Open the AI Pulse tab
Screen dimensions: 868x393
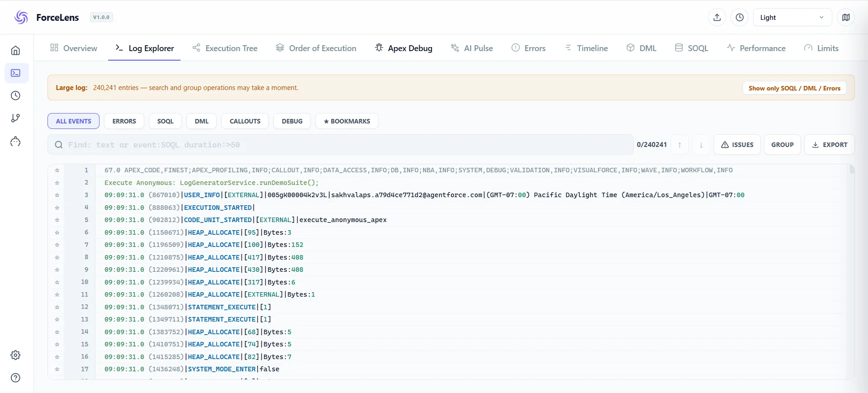[472, 48]
